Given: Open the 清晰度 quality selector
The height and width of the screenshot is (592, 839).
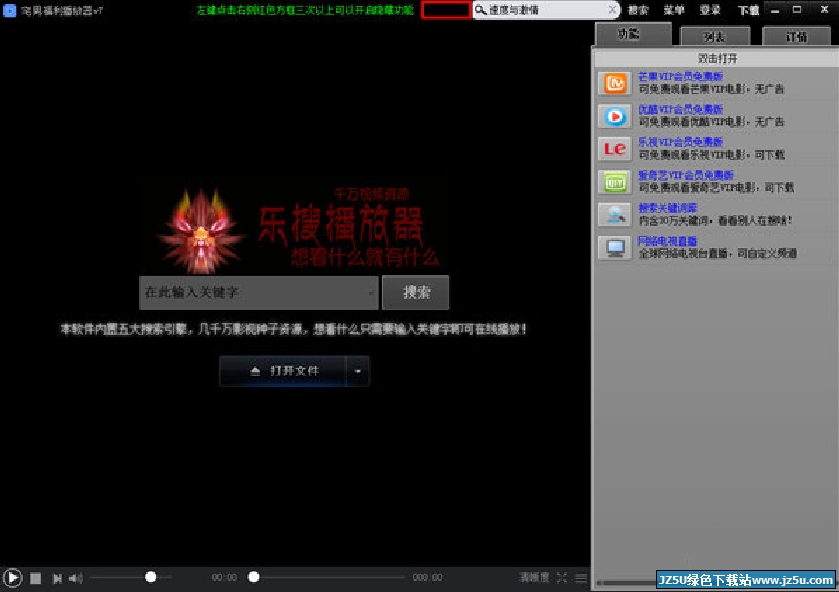Looking at the screenshot, I should click(534, 577).
